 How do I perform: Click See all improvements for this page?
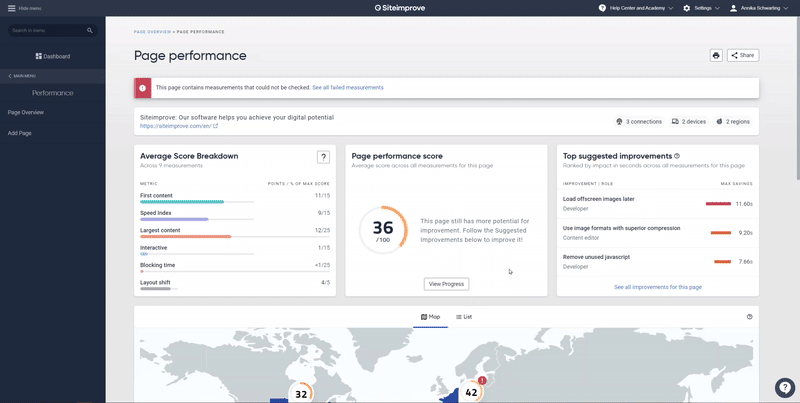[658, 287]
